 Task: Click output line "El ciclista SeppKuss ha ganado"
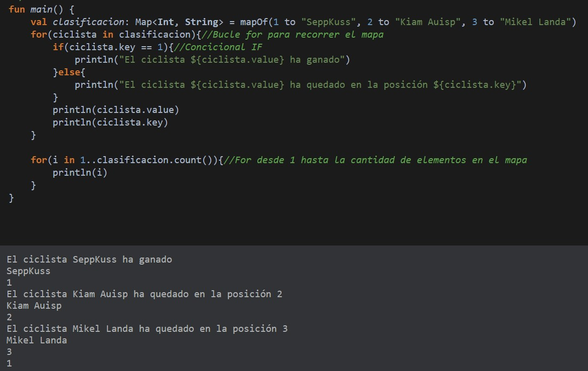89,260
